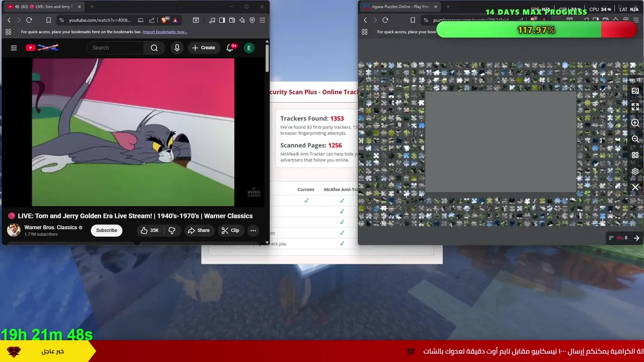The width and height of the screenshot is (644, 362).
Task: Dislike the Tom and Jerry video
Action: coord(172,230)
